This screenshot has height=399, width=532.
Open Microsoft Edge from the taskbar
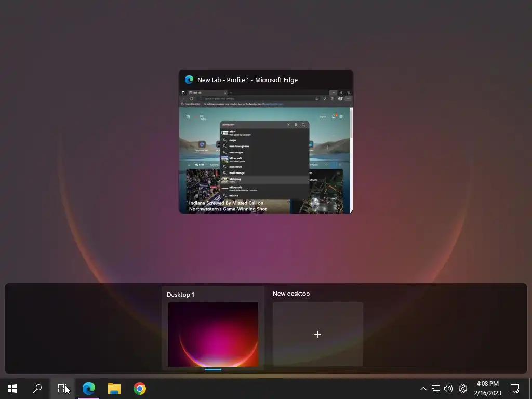click(88, 389)
